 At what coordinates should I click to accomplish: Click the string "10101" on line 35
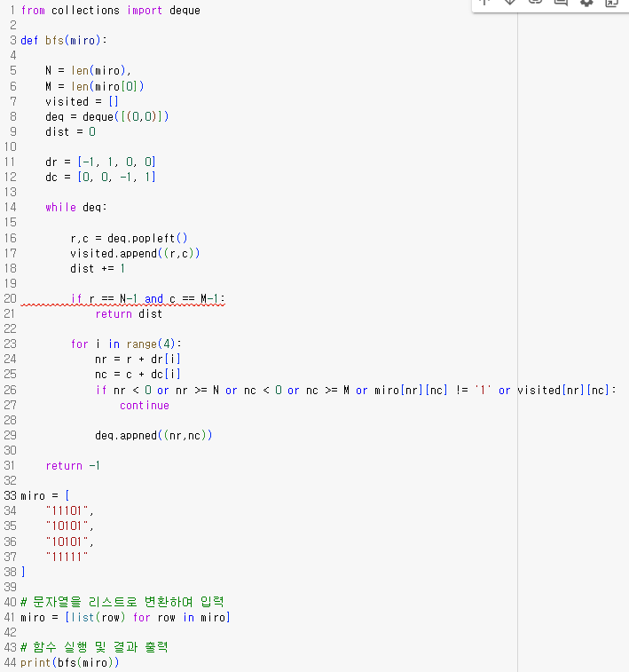point(67,526)
